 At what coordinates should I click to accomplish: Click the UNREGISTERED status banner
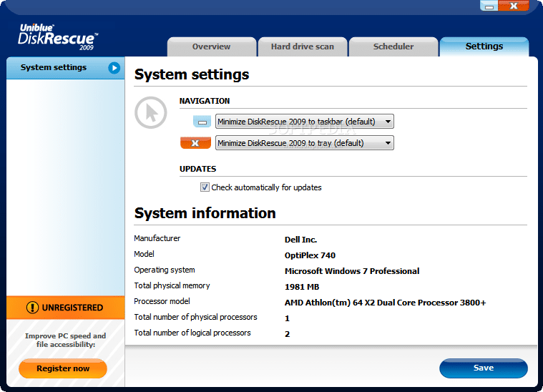pos(65,308)
